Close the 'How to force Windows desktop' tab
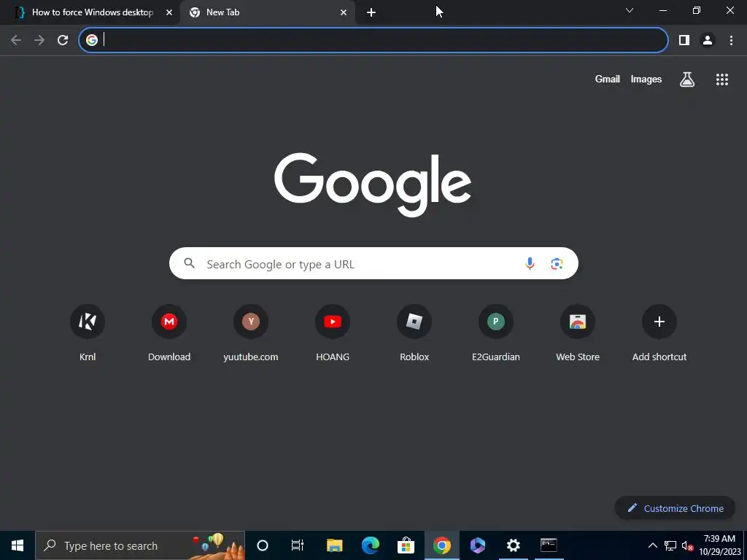Screen dimensions: 747x560 (169, 12)
